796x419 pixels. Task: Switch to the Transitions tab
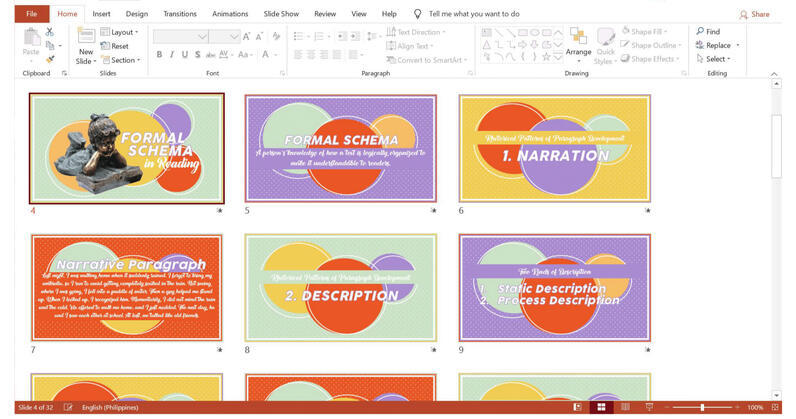click(180, 14)
